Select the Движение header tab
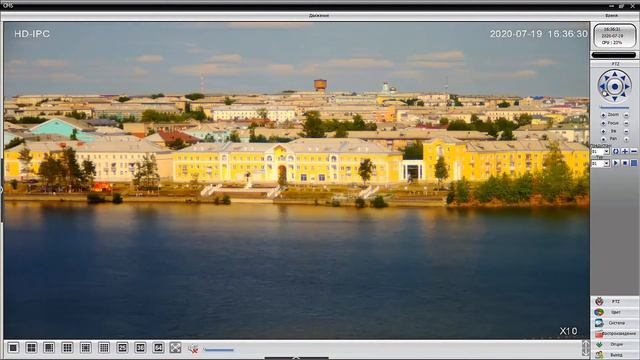Image resolution: width=640 pixels, height=360 pixels. pos(319,16)
